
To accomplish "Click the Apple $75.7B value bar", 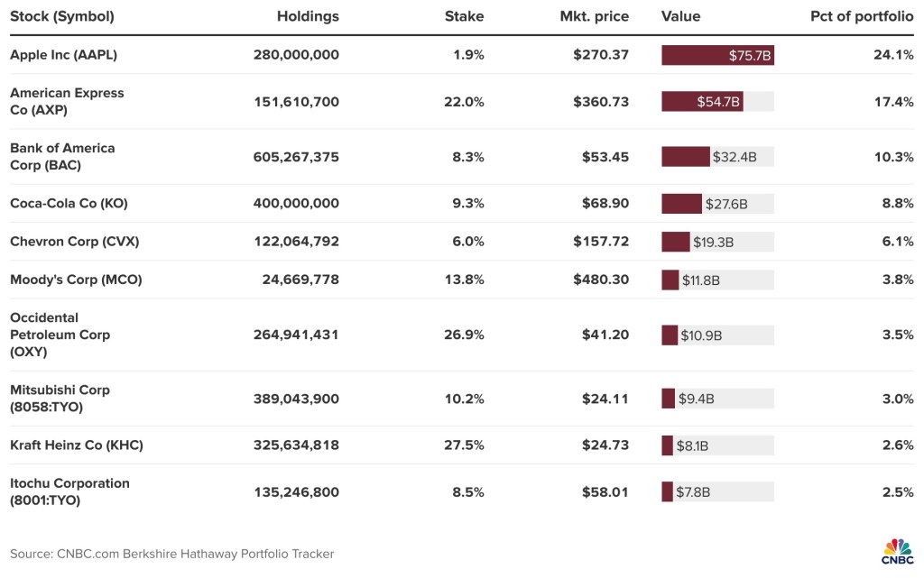I will click(717, 55).
